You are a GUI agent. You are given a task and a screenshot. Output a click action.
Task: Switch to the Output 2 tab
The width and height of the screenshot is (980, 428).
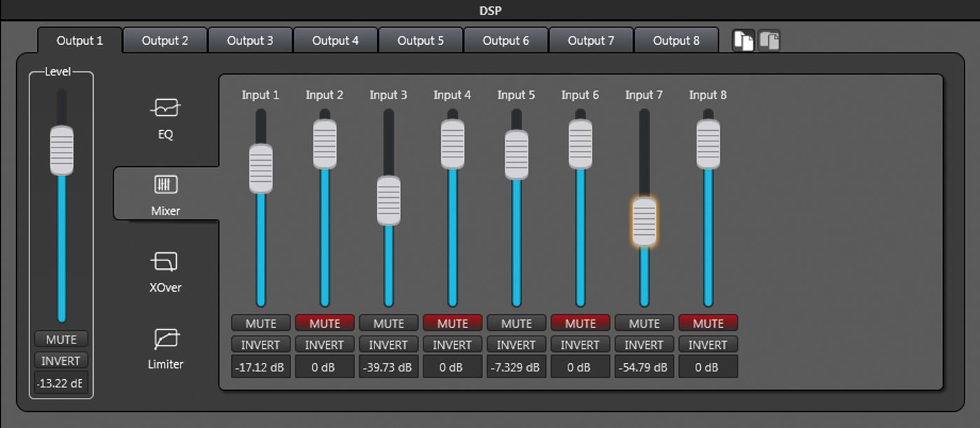click(x=165, y=41)
